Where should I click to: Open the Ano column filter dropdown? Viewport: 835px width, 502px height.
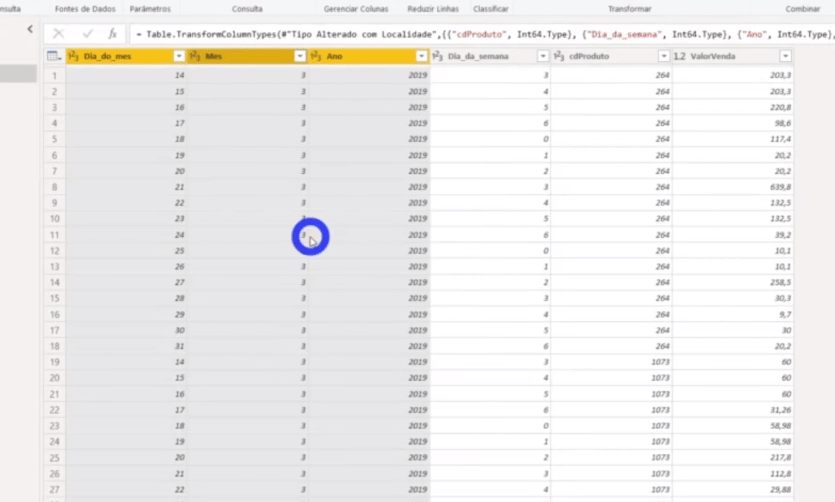click(x=421, y=57)
